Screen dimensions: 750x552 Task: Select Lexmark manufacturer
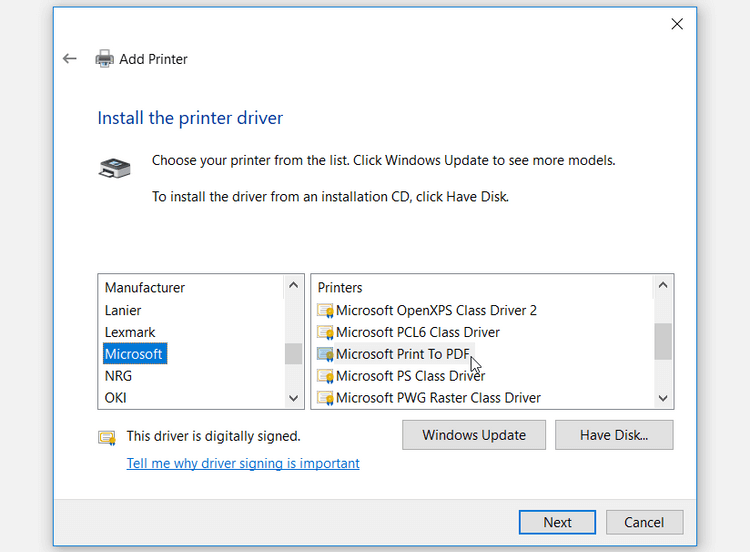point(130,332)
